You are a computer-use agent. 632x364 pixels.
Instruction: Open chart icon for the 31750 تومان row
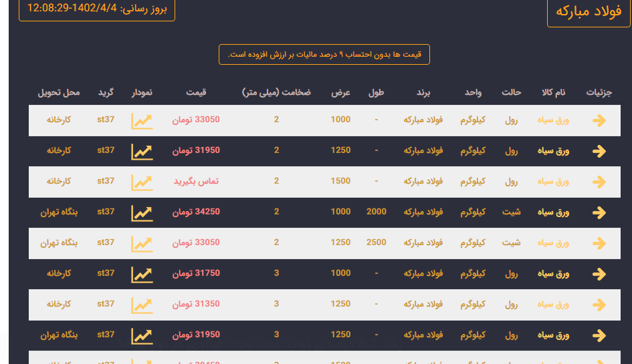point(142,274)
